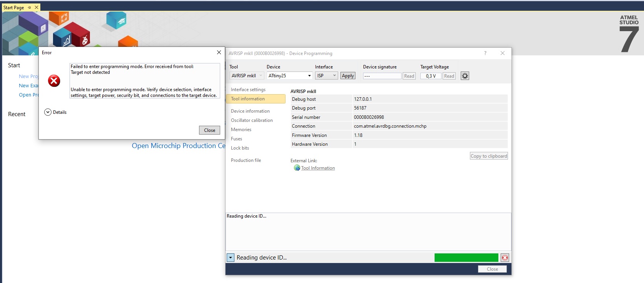644x283 pixels.
Task: Click the red error X icon
Action: point(54,81)
